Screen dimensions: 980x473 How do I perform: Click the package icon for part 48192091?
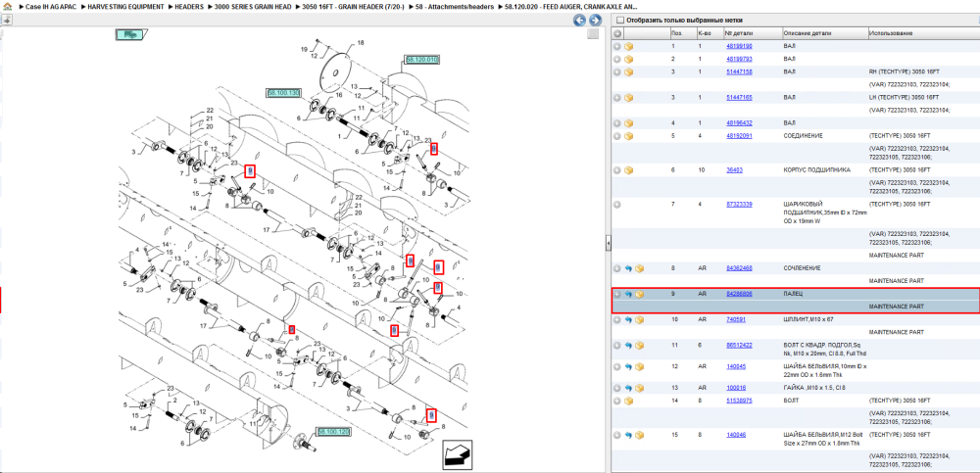629,135
